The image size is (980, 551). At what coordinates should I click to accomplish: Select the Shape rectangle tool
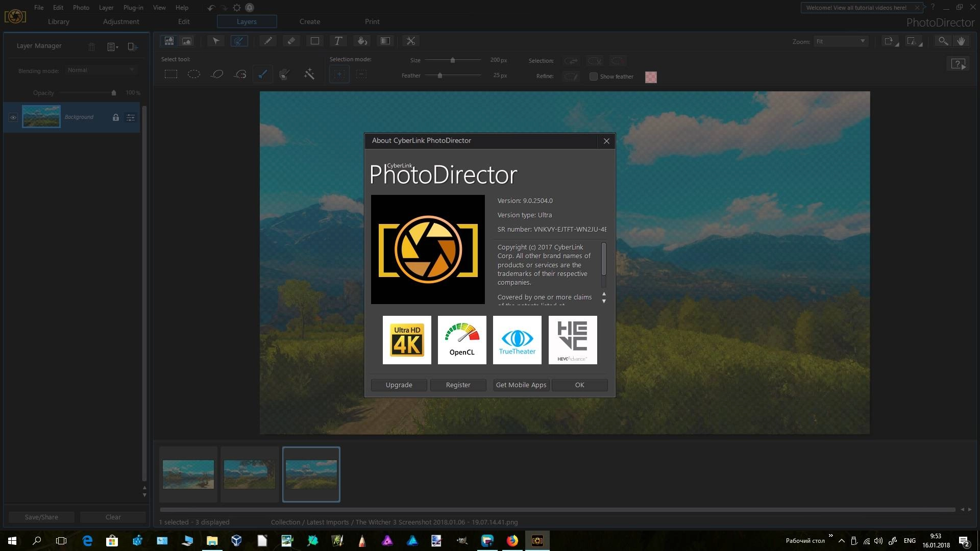315,41
